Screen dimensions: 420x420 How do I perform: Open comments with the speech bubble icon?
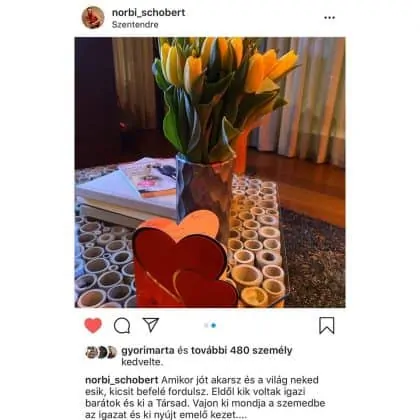(122, 326)
